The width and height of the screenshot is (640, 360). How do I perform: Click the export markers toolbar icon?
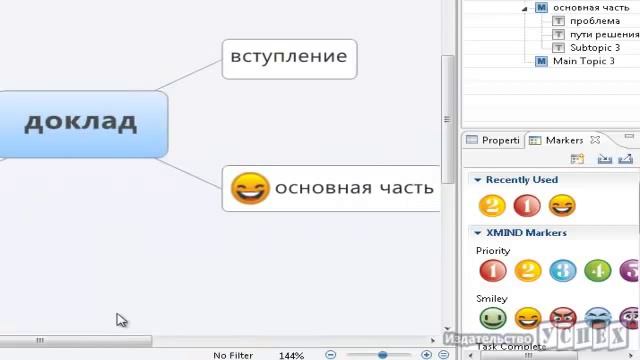tap(626, 159)
